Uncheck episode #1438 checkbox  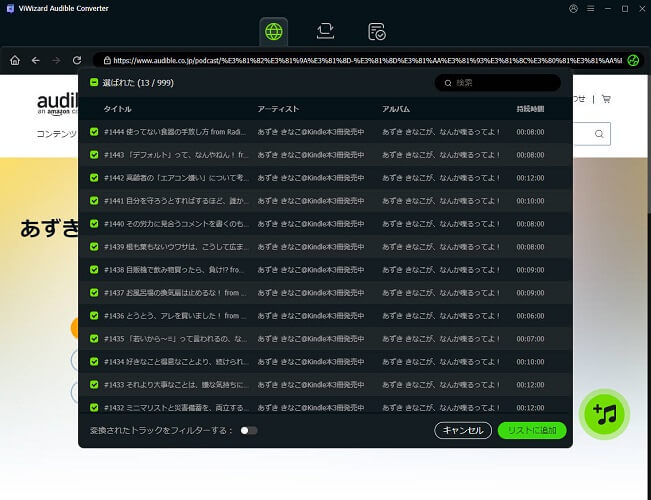click(94, 270)
